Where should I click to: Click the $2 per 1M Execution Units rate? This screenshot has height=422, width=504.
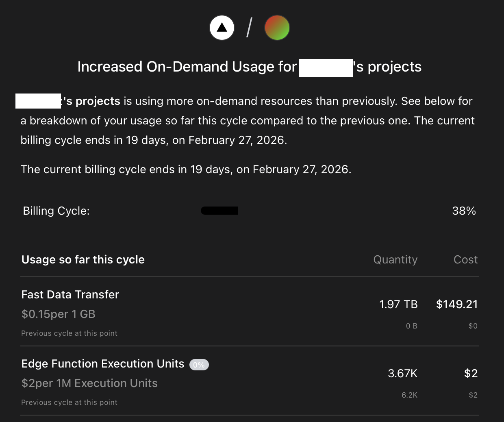tap(89, 383)
